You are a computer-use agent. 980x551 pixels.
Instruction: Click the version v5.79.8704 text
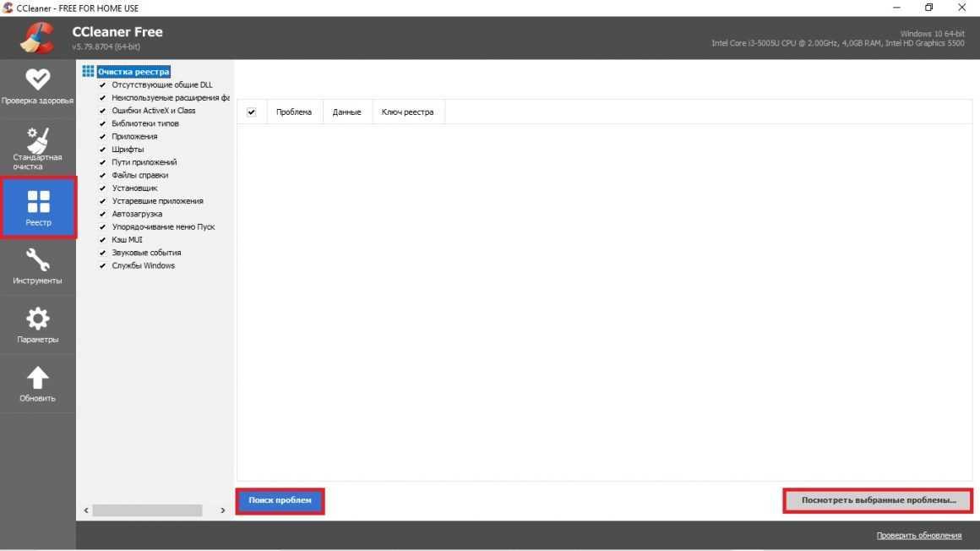coord(106,47)
